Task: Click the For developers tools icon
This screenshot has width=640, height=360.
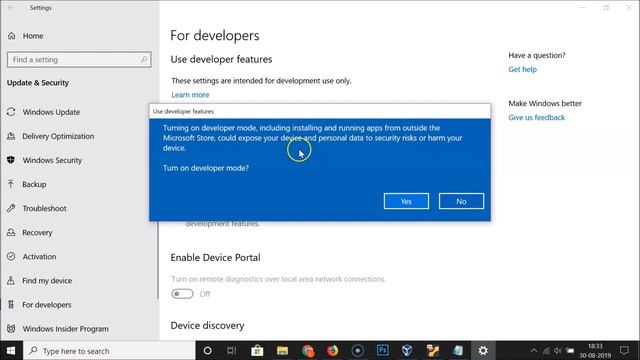Action: (x=11, y=304)
